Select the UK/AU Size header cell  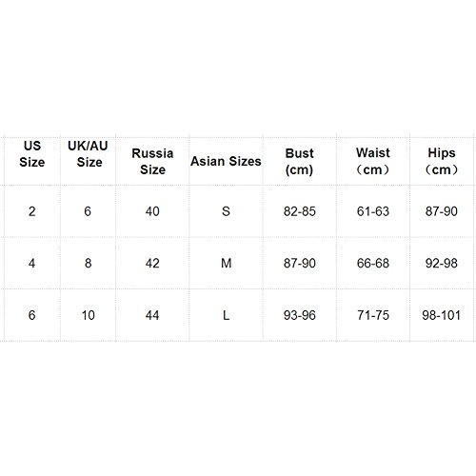click(x=88, y=154)
